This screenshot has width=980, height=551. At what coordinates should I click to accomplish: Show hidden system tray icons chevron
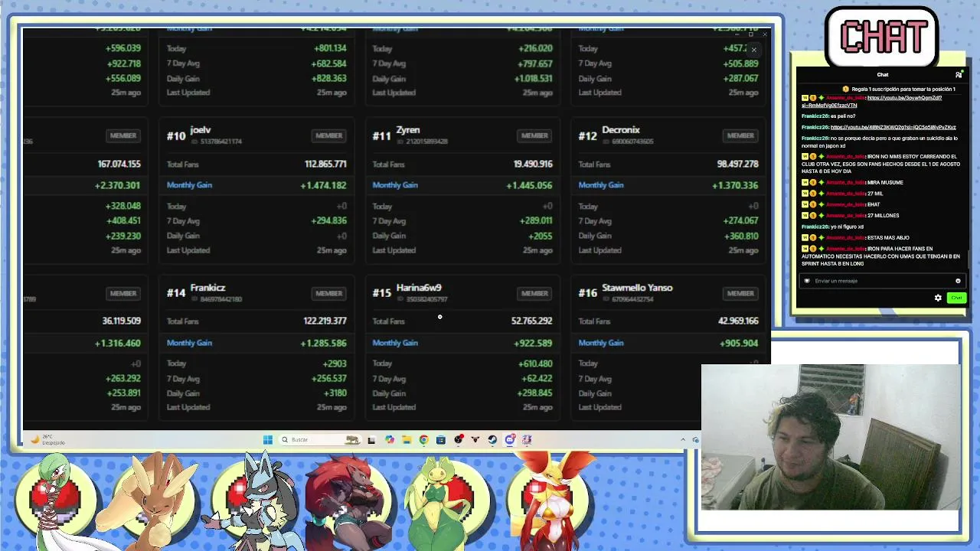(x=683, y=439)
